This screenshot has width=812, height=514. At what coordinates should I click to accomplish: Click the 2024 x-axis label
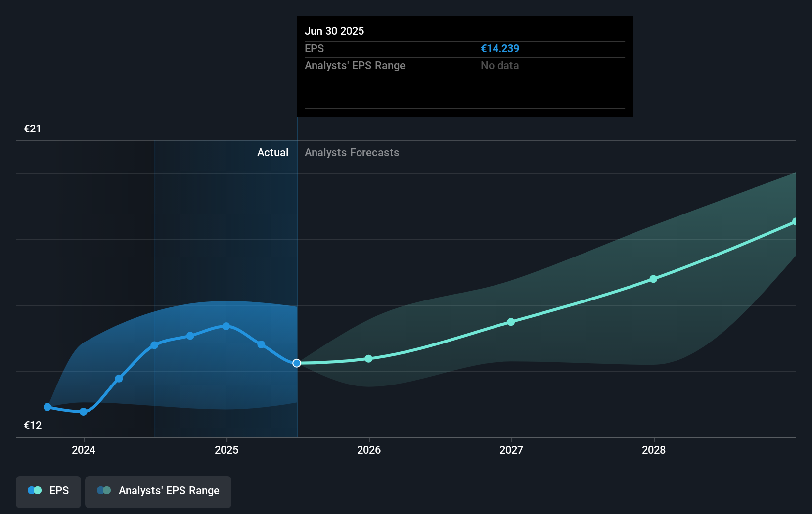pyautogui.click(x=84, y=450)
